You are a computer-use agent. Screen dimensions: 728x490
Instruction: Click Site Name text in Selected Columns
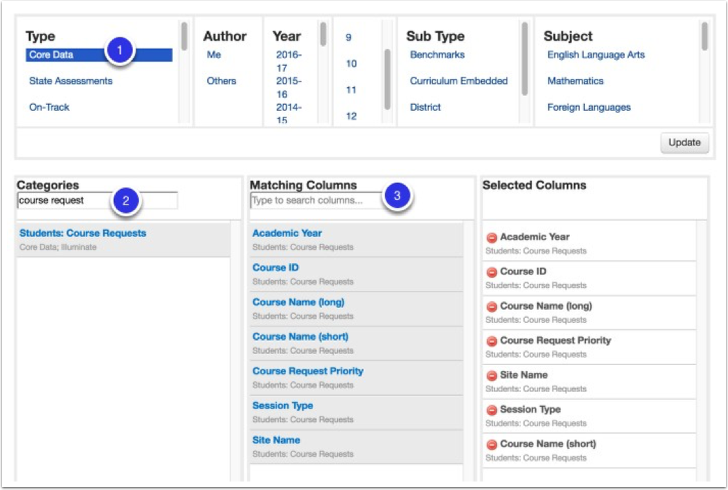click(524, 375)
